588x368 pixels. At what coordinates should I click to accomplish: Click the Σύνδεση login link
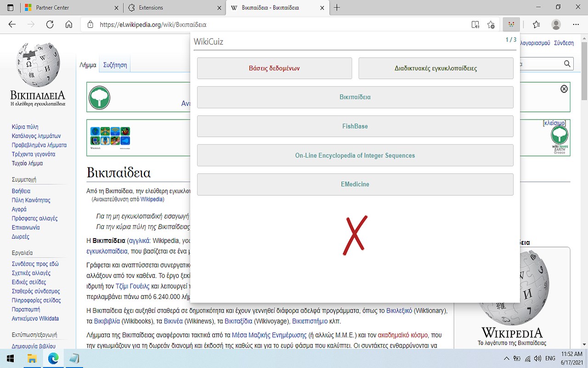point(564,43)
